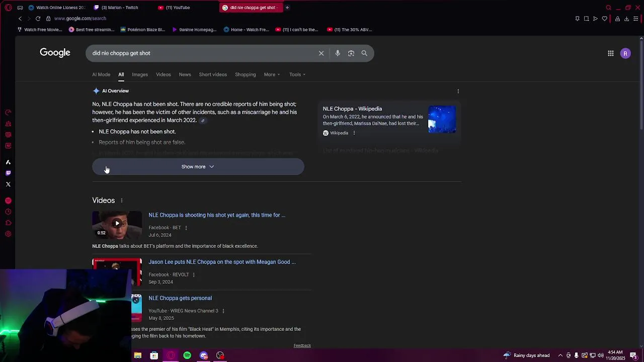Play the BET NLE Choppa video thumbnail

pos(117,224)
